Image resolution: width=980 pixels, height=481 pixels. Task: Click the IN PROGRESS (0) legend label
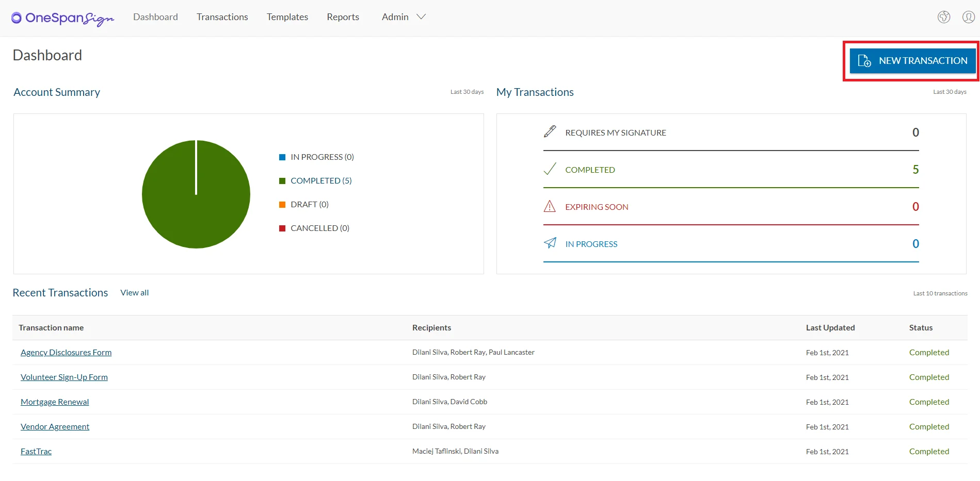pos(322,157)
